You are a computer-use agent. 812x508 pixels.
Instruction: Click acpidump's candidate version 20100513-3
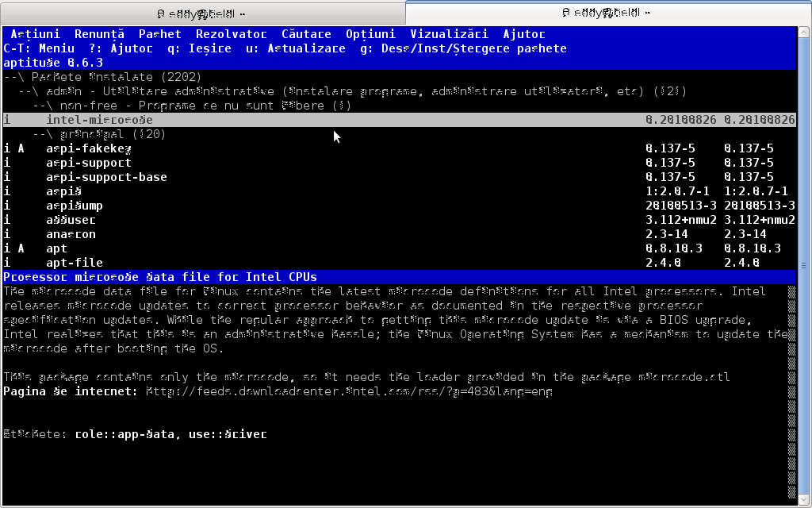pyautogui.click(x=759, y=206)
